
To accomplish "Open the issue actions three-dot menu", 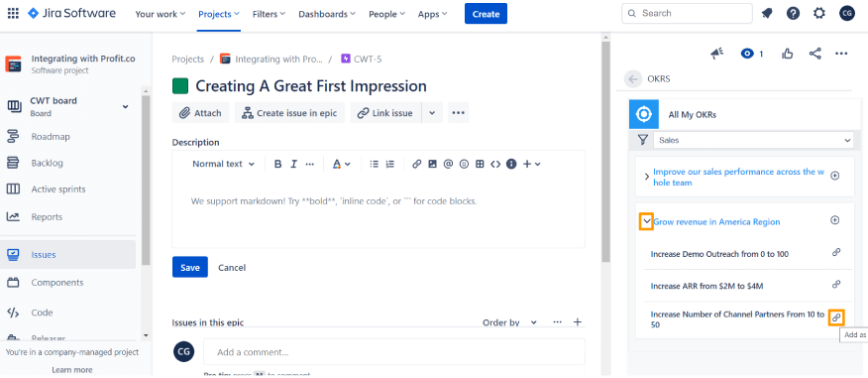I will click(841, 54).
